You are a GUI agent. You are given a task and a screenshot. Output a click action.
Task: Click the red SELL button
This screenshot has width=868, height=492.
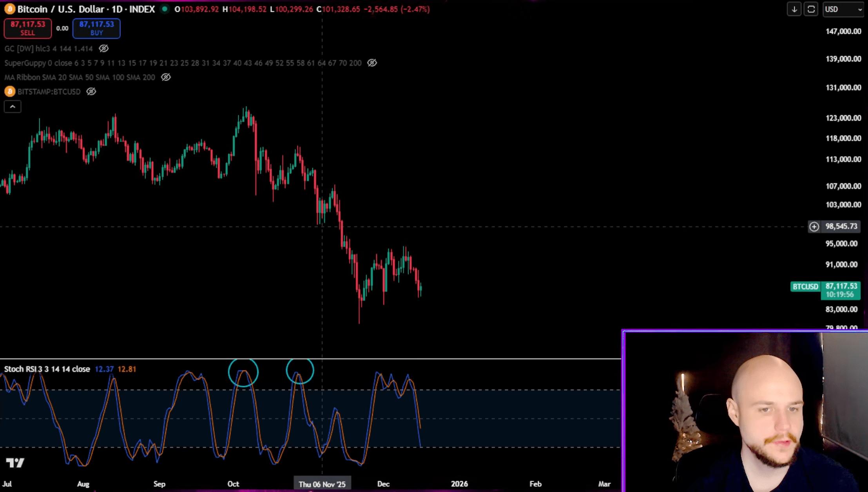(x=27, y=28)
